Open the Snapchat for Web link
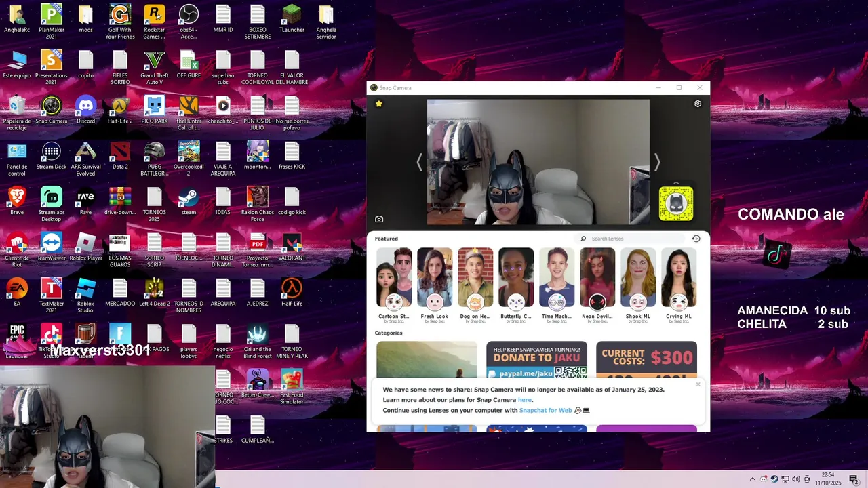 546,410
